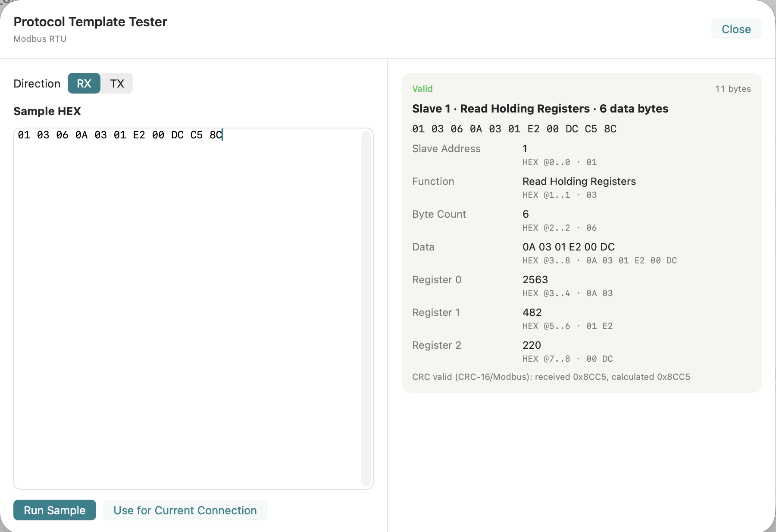Click the Close button
776x532 pixels.
click(736, 29)
